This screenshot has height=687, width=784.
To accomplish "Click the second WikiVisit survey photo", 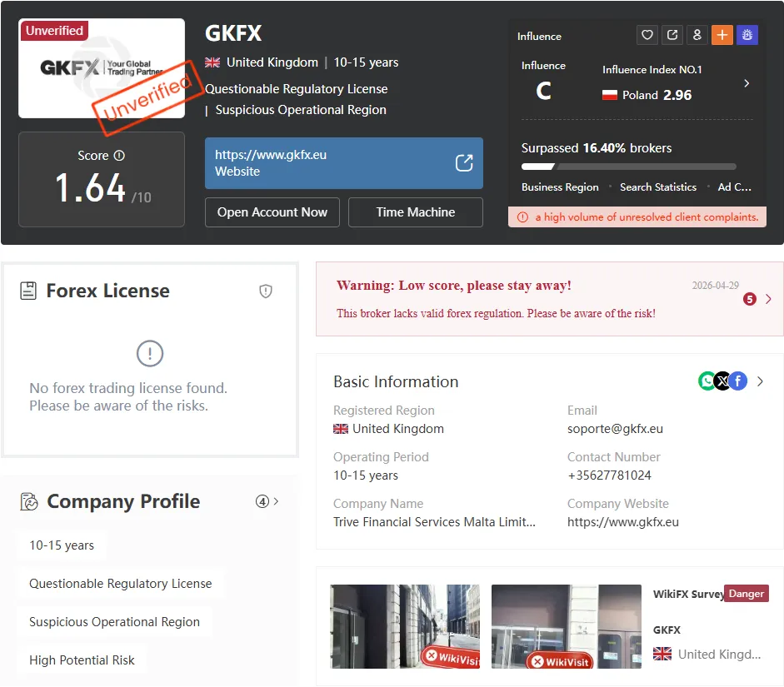I will pos(567,626).
